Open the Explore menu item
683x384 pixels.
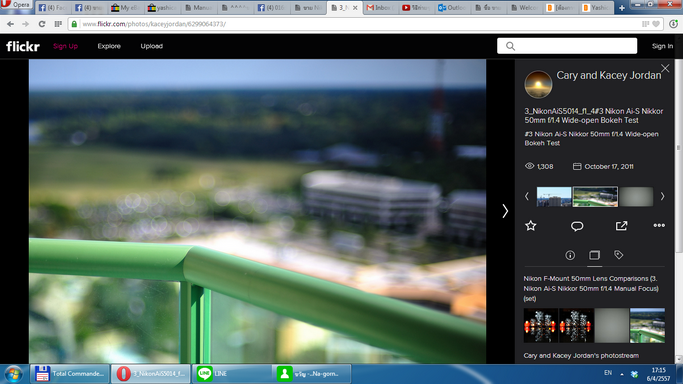[109, 46]
